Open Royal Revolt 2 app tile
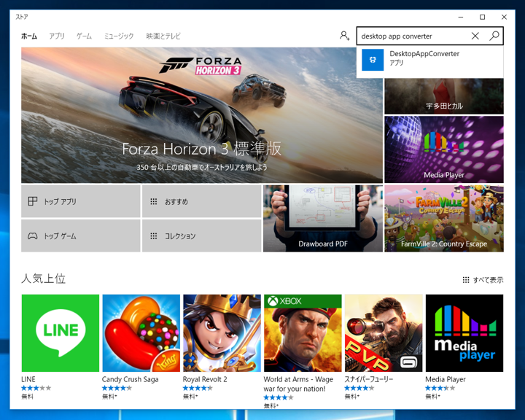The height and width of the screenshot is (420, 525). [222, 333]
